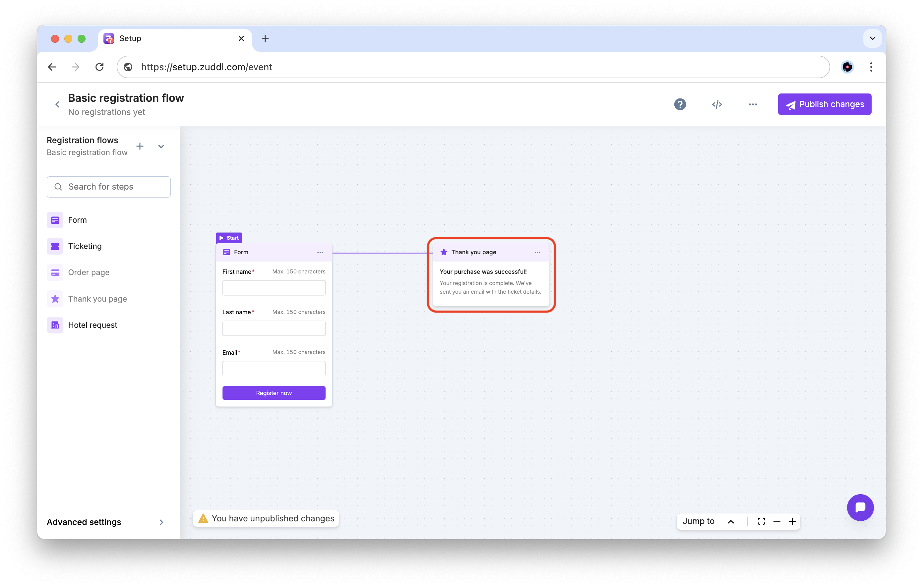The width and height of the screenshot is (923, 588).
Task: Zoom in the canvas with plus icon
Action: 792,521
